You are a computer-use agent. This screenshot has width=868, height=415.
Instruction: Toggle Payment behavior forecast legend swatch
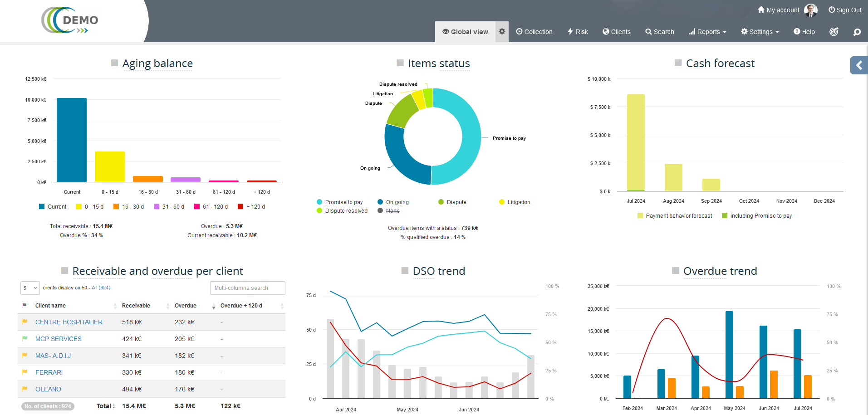640,216
